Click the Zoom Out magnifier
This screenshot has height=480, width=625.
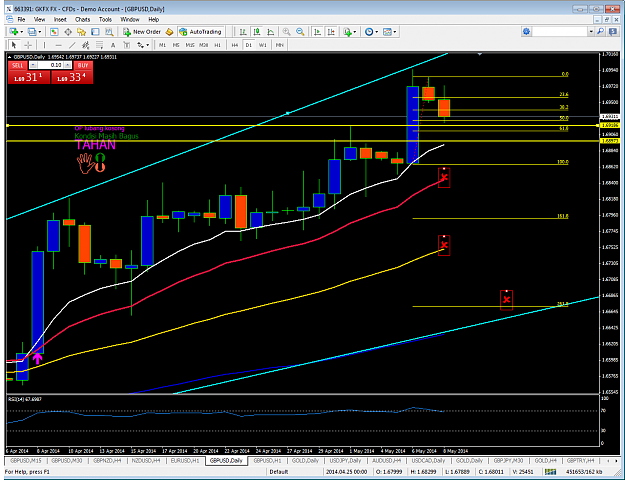tap(300, 32)
